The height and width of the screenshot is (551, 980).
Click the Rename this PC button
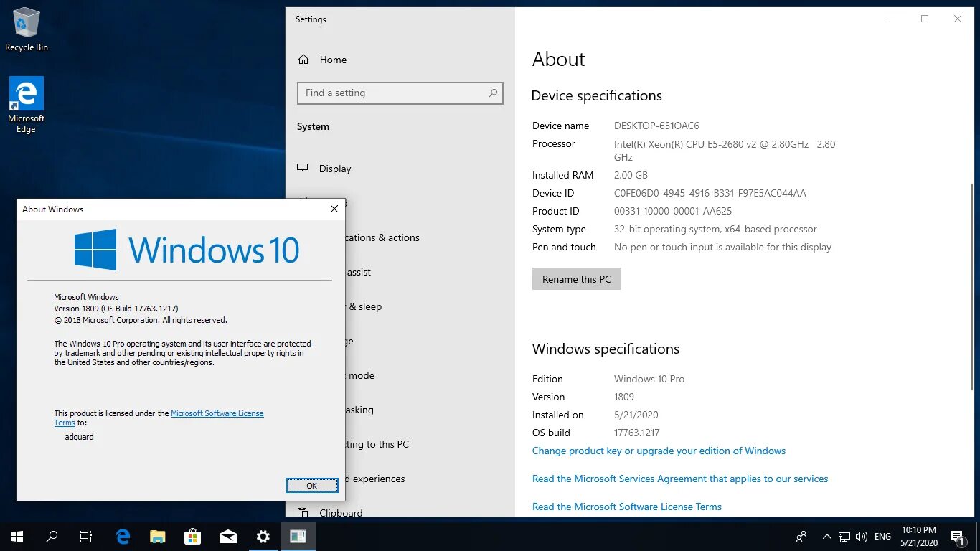pyautogui.click(x=577, y=279)
